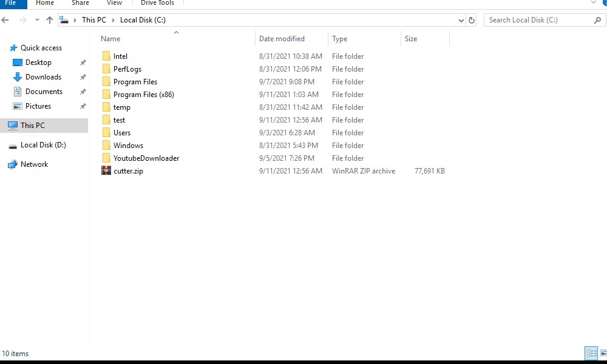
Task: Sort by the Size column header
Action: [411, 39]
